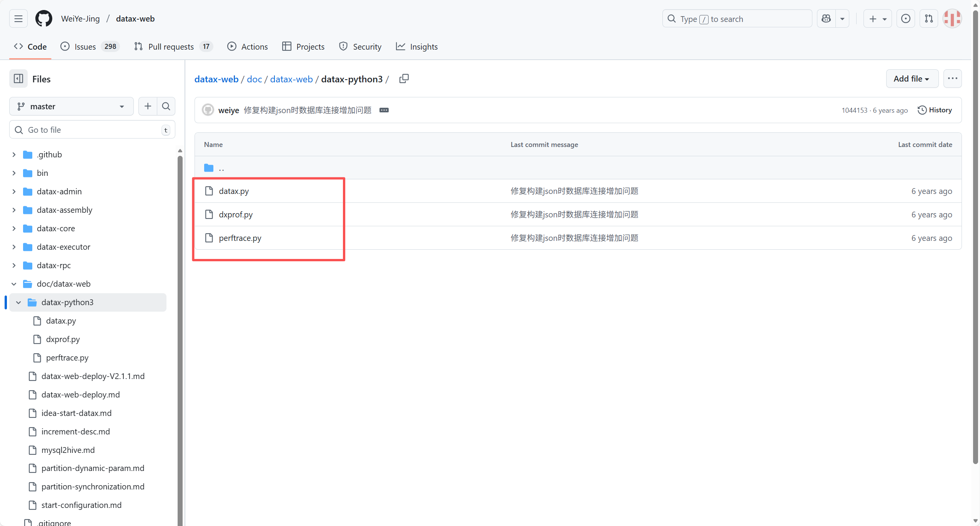Open the master branch dropdown
The image size is (980, 526).
point(71,106)
